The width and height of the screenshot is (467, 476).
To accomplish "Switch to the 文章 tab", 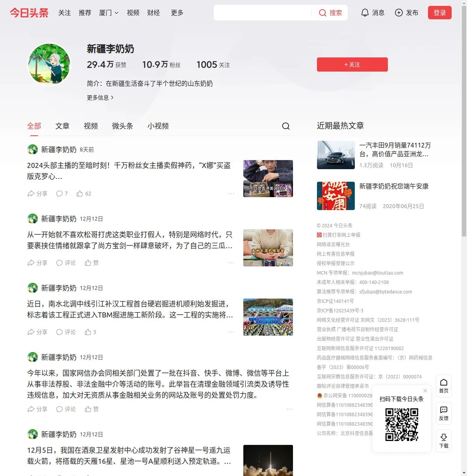I will point(62,126).
